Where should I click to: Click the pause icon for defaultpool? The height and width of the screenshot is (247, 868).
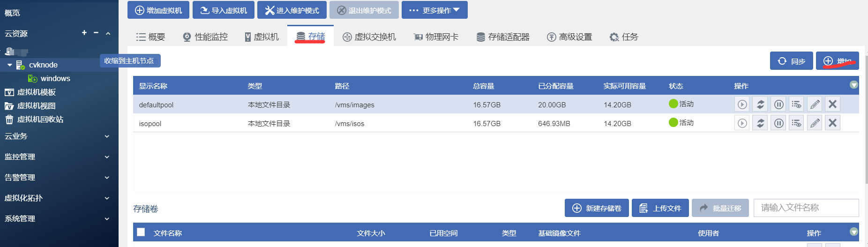[778, 104]
